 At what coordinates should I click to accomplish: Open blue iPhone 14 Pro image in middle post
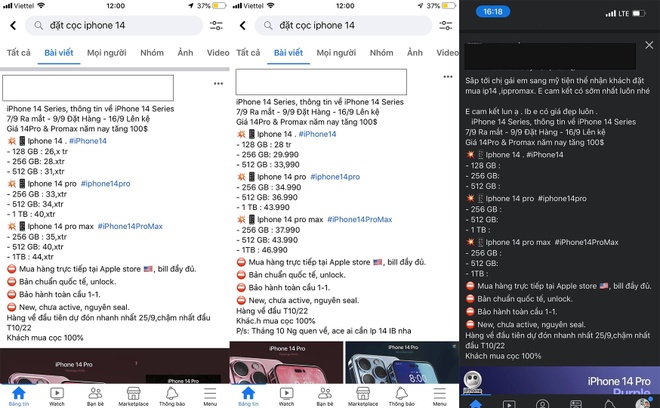point(402,363)
